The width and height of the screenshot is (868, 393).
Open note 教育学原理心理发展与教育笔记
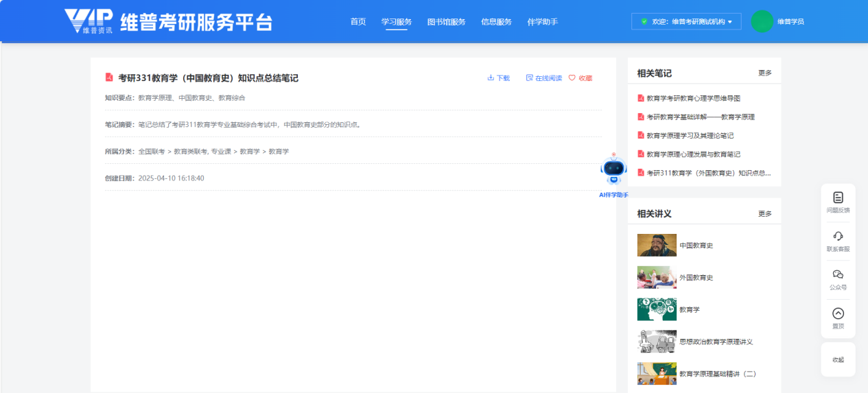click(x=693, y=154)
